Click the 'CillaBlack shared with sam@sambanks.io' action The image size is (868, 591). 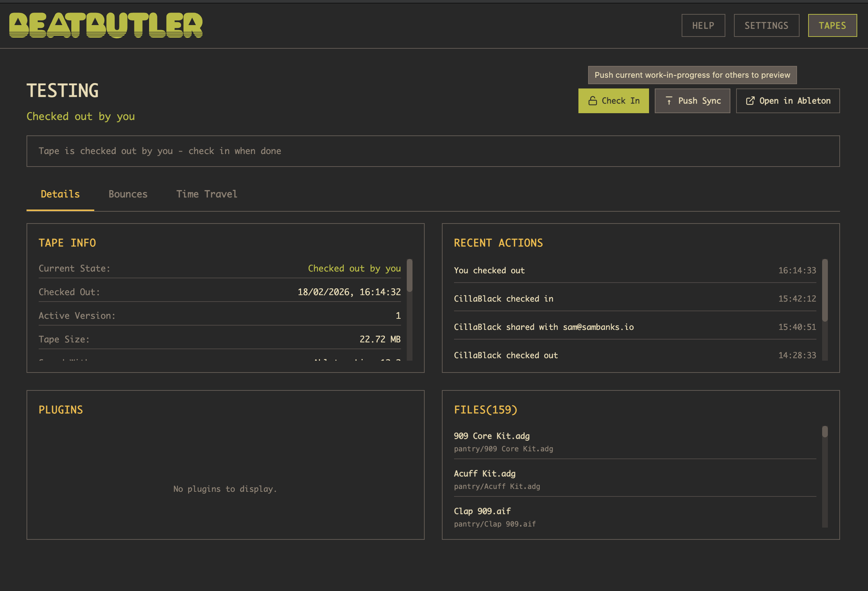543,327
